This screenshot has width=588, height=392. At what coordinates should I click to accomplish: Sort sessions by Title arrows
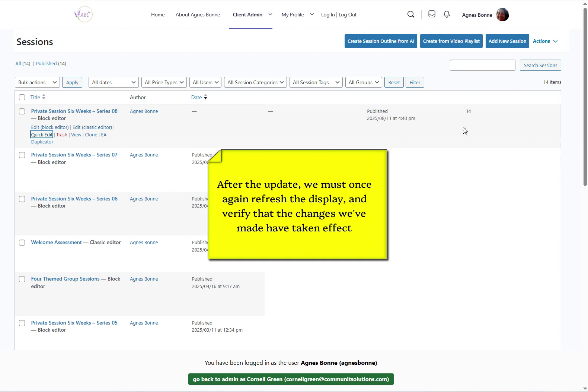point(44,97)
